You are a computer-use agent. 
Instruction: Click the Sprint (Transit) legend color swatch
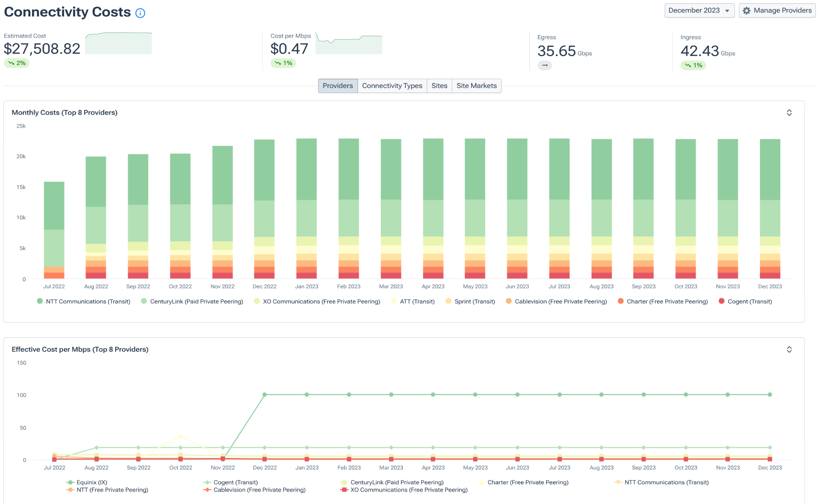coord(448,301)
